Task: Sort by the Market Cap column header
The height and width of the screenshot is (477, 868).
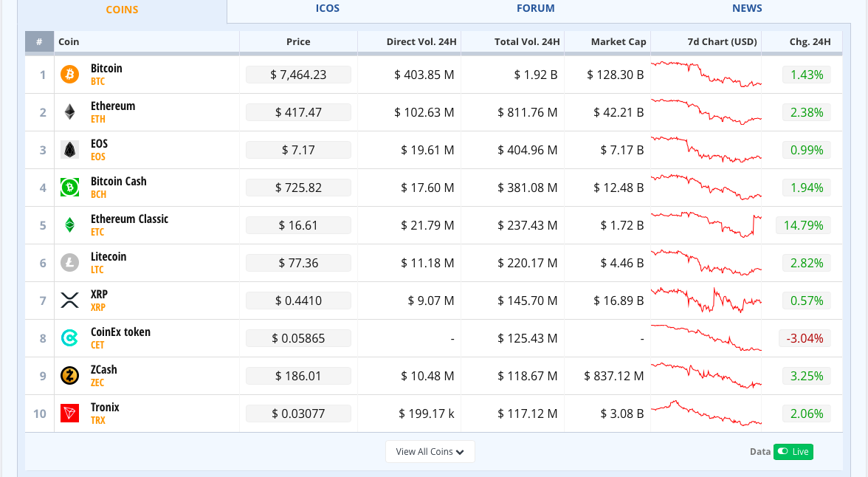Action: tap(618, 42)
